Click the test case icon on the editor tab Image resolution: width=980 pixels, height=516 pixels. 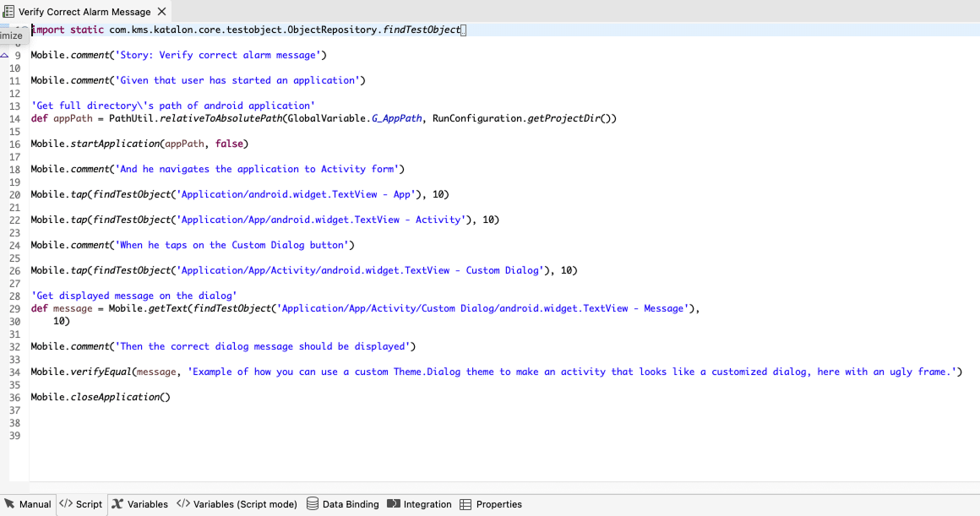coord(8,11)
